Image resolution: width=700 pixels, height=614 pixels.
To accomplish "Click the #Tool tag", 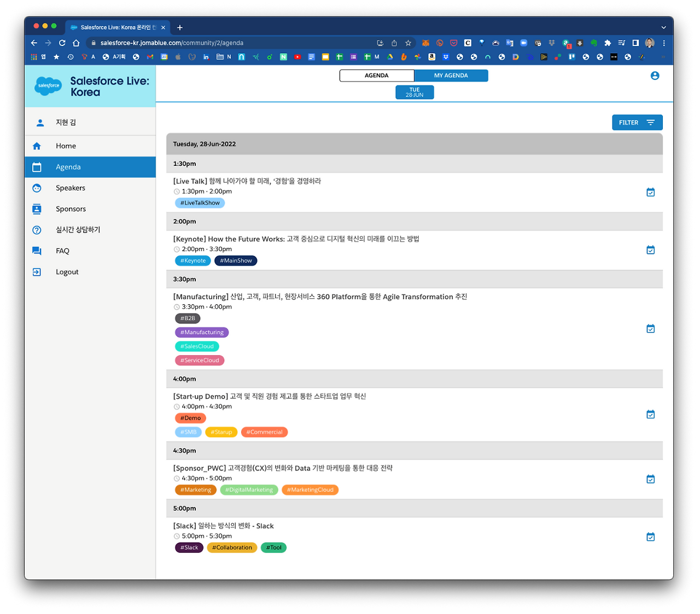I will [x=273, y=548].
